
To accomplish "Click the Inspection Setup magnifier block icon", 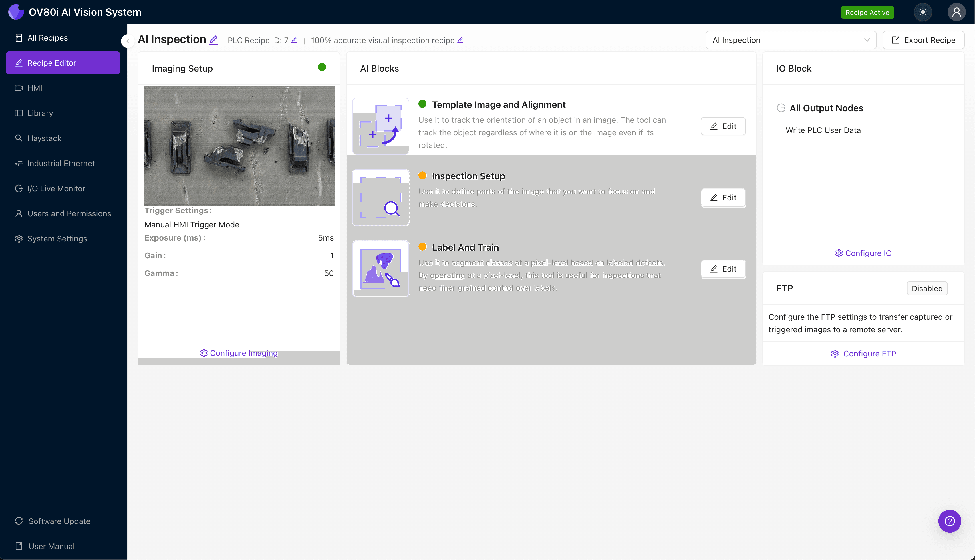I will [380, 197].
